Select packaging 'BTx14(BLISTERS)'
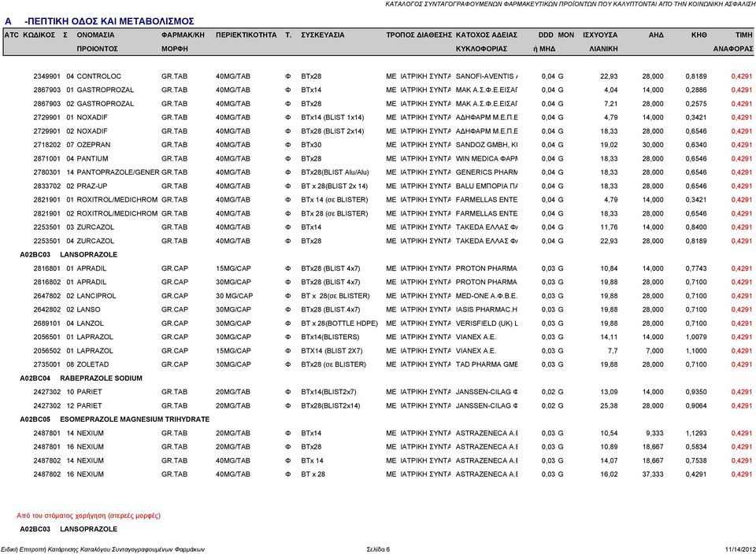This screenshot has width=756, height=554. point(330,337)
